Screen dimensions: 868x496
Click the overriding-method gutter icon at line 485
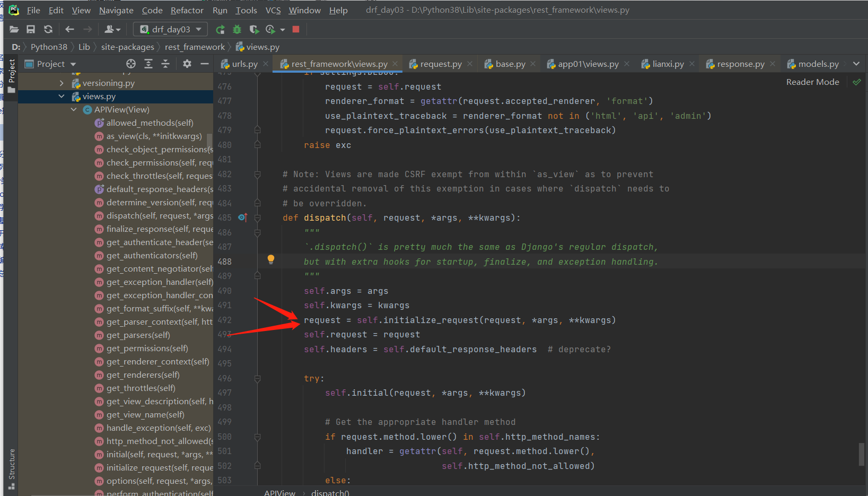243,217
